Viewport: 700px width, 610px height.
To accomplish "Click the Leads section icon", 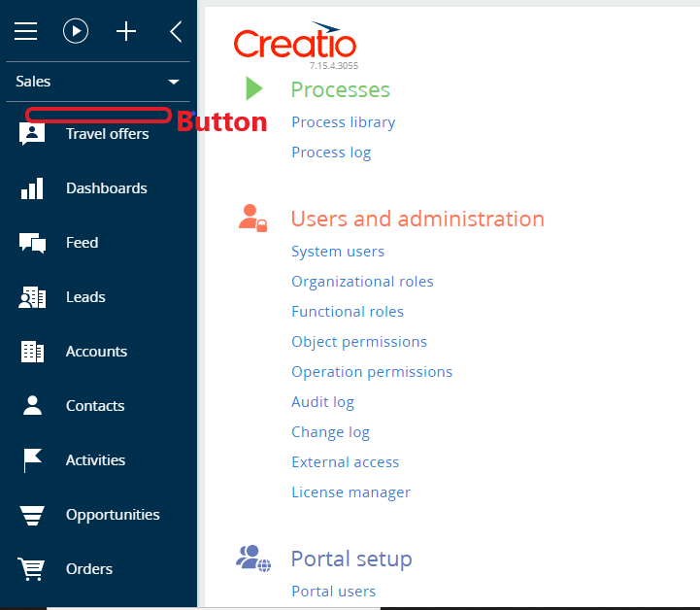I will coord(32,297).
